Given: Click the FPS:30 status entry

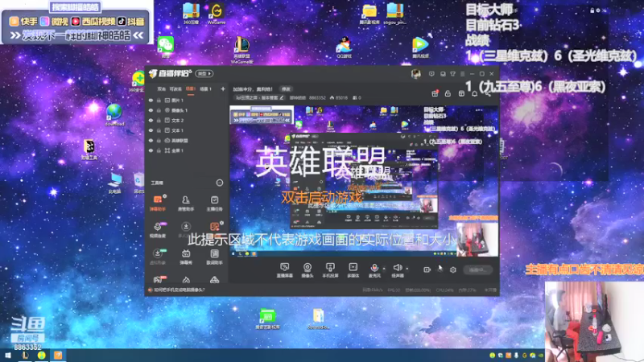Looking at the screenshot, I should 394,290.
